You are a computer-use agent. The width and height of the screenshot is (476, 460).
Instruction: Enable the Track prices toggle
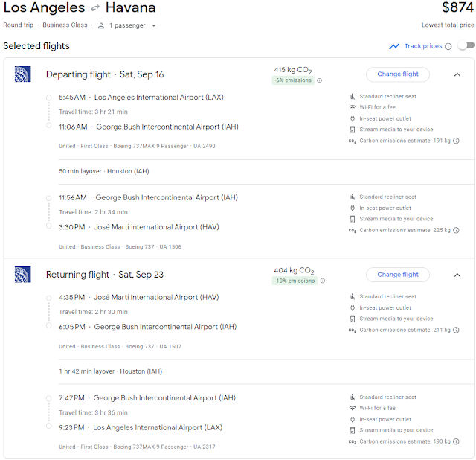pos(466,46)
